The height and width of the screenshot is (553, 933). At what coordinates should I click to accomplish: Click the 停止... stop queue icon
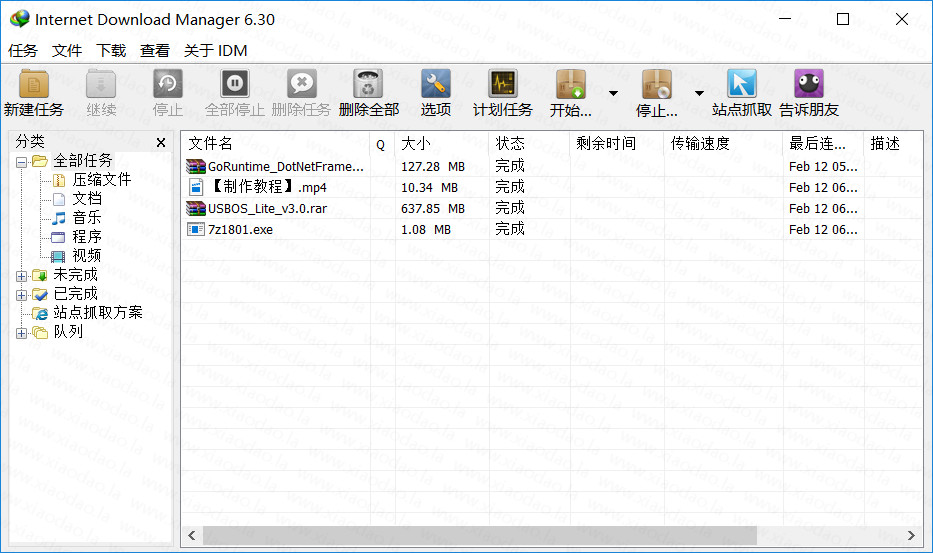pyautogui.click(x=656, y=84)
